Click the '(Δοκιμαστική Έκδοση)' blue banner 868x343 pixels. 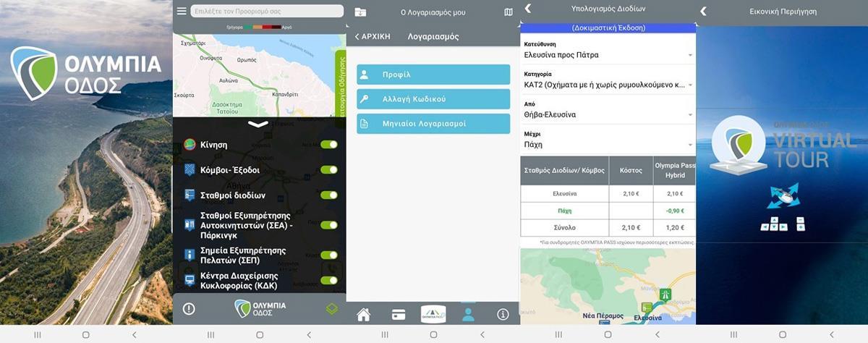click(x=608, y=27)
